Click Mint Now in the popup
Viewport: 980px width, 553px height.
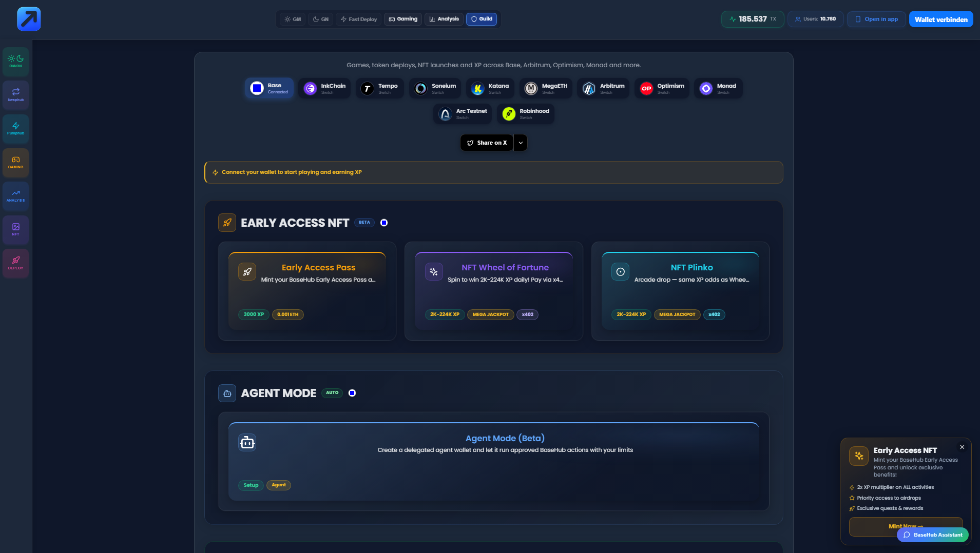coord(906,526)
